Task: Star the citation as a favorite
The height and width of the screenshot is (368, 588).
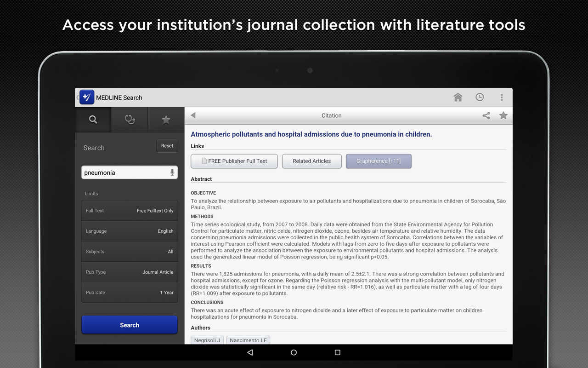Action: (x=503, y=115)
